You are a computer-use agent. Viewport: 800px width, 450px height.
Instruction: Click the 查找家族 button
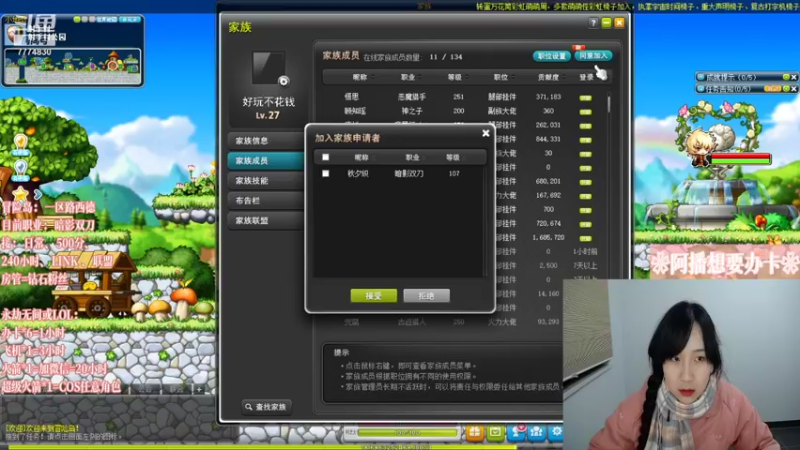point(267,407)
